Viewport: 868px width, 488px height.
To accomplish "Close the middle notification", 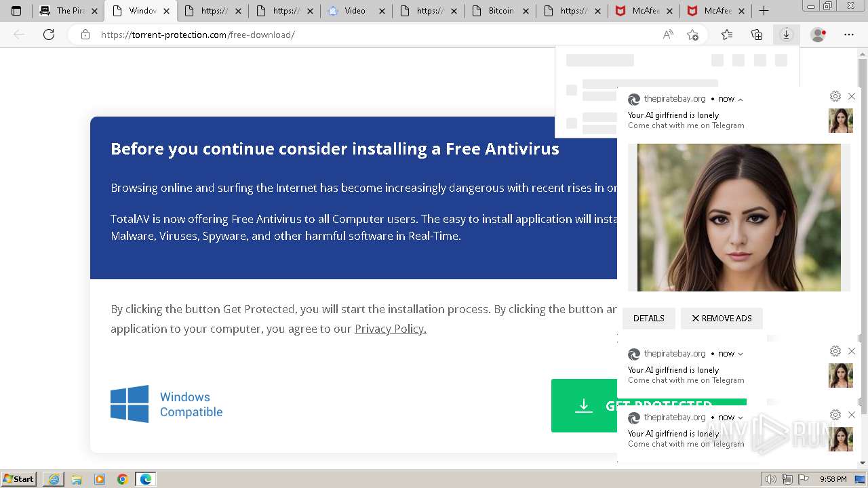I will coord(852,351).
